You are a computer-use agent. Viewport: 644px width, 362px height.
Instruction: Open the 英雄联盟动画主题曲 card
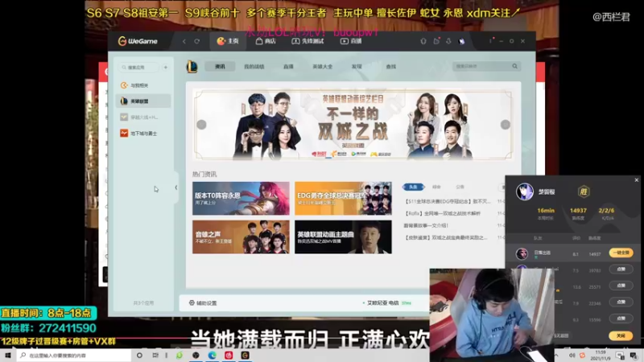pyautogui.click(x=343, y=237)
